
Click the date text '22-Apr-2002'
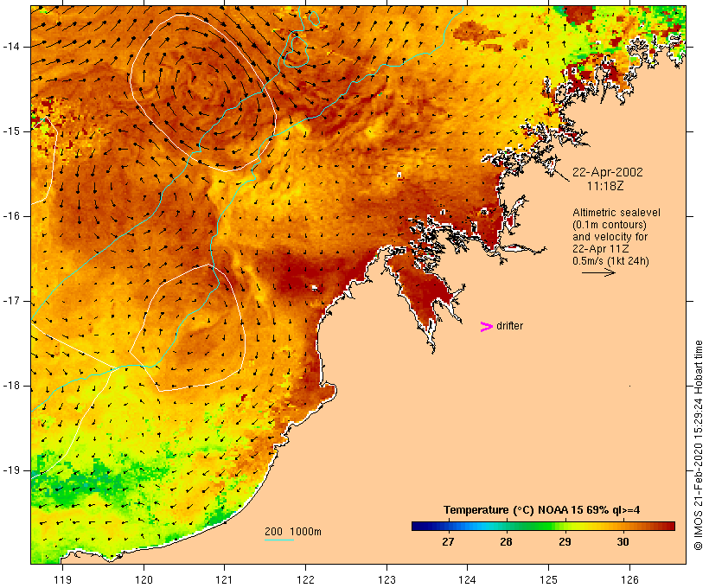click(607, 172)
